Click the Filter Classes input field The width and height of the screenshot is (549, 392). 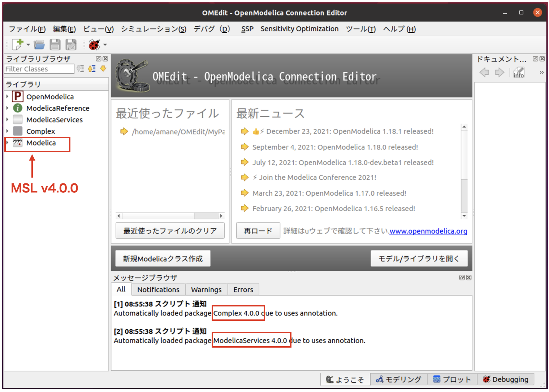(39, 69)
